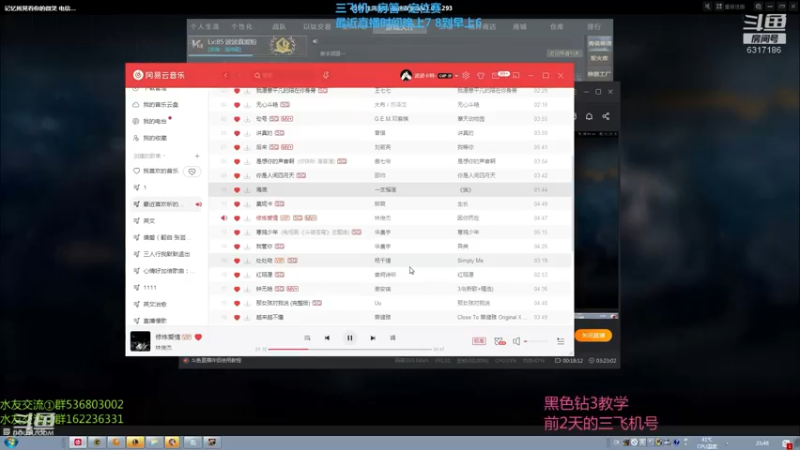Unlike the song 处处吻

(x=237, y=261)
